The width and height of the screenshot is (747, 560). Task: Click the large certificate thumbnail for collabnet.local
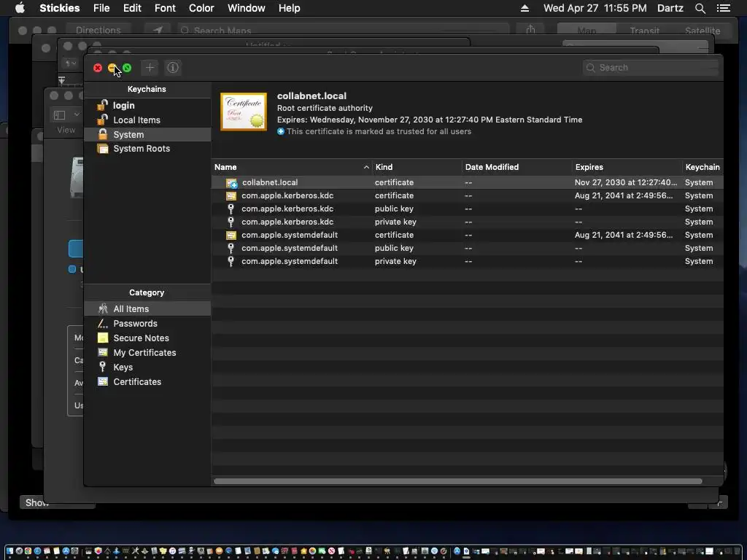[x=244, y=112]
